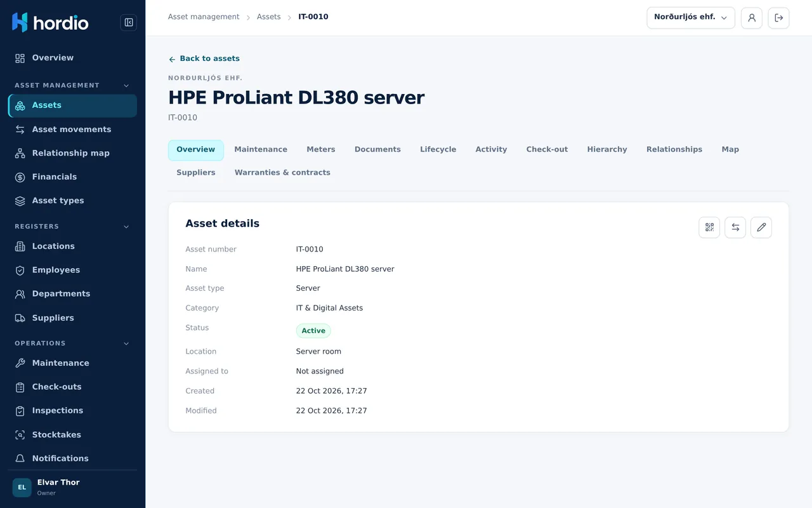The height and width of the screenshot is (508, 812).
Task: Switch to the Documents tab
Action: click(x=377, y=150)
